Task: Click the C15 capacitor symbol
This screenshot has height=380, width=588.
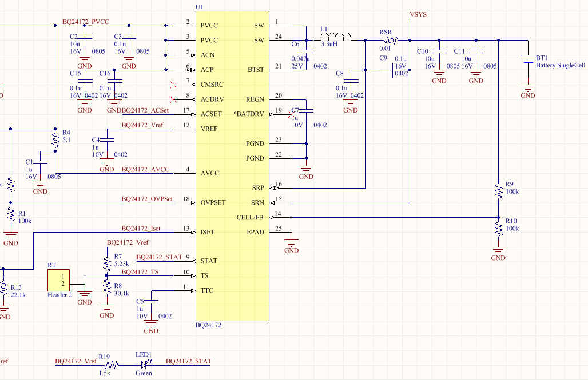Action: (85, 81)
